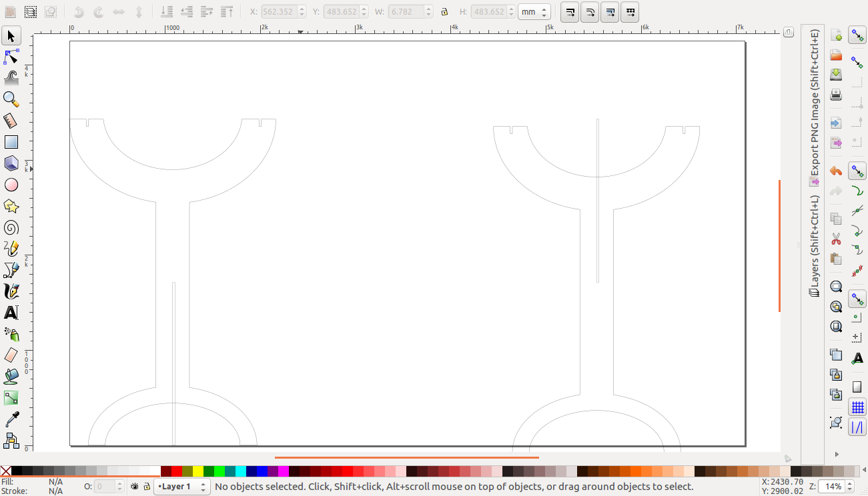Toggle the width-height lock icon
This screenshot has width=868, height=496.
click(444, 12)
